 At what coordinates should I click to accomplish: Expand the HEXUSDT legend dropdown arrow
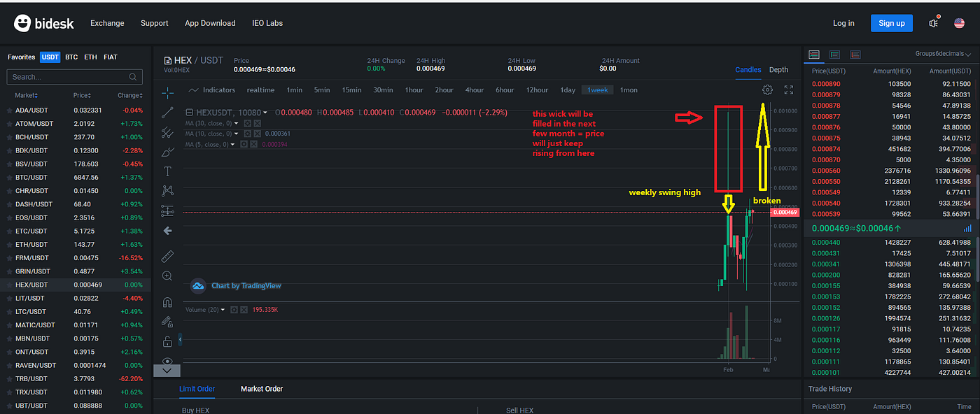coord(265,113)
